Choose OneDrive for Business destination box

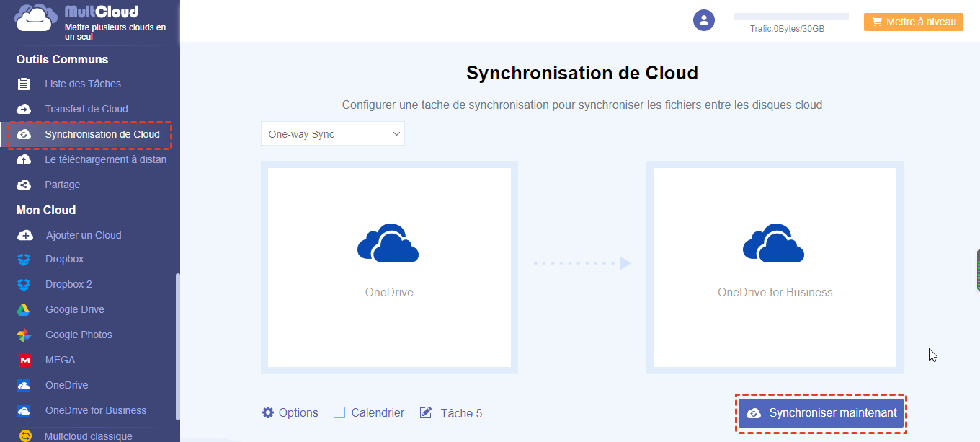point(775,267)
